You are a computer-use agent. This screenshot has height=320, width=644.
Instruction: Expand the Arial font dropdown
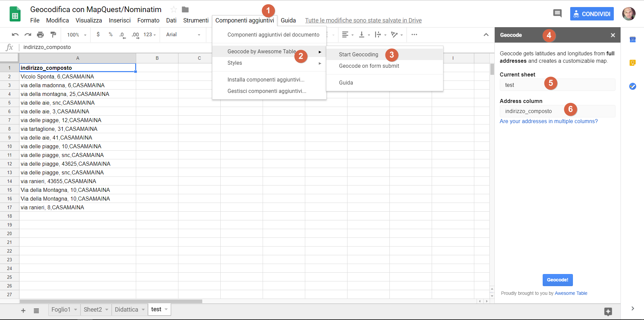(x=183, y=35)
